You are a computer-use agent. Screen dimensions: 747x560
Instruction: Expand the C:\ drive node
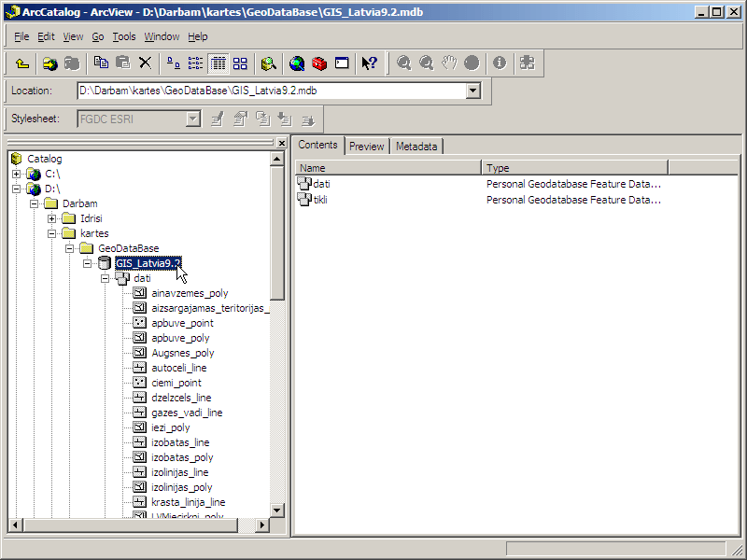[16, 174]
